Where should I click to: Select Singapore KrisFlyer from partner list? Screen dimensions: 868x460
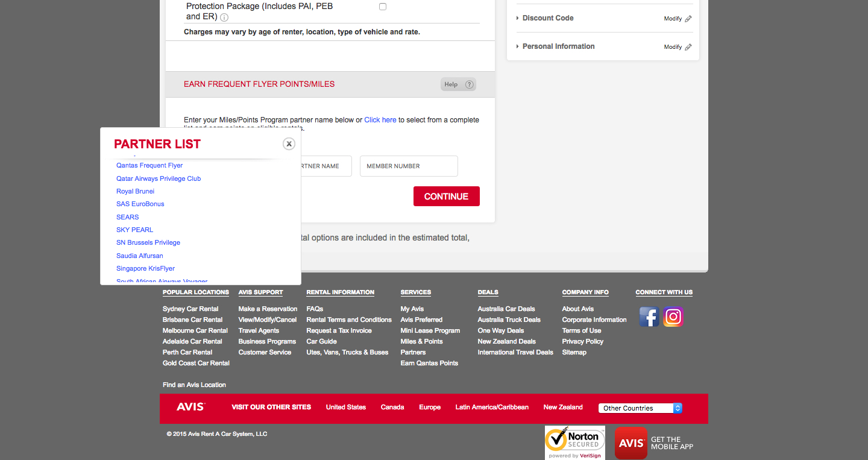click(x=146, y=268)
